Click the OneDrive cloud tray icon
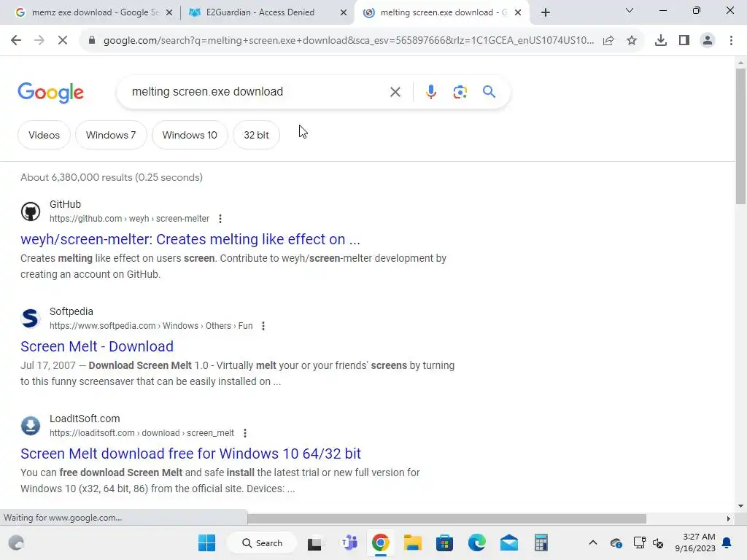Image resolution: width=747 pixels, height=560 pixels. 616,542
